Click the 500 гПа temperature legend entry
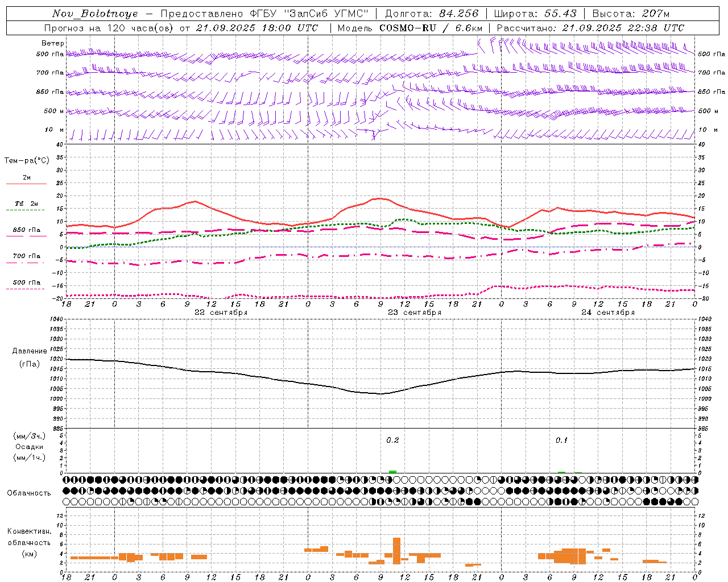The width and height of the screenshot is (728, 582). click(x=27, y=282)
